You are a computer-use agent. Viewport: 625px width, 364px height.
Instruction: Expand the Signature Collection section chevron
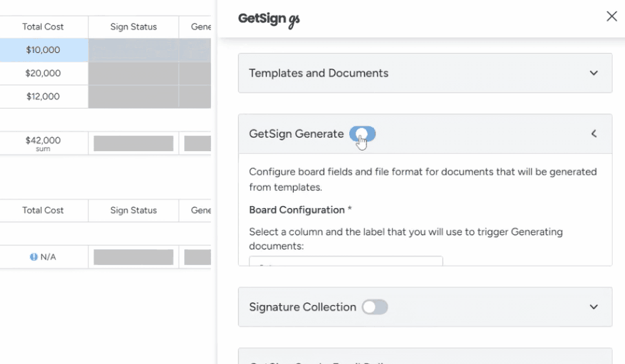593,307
